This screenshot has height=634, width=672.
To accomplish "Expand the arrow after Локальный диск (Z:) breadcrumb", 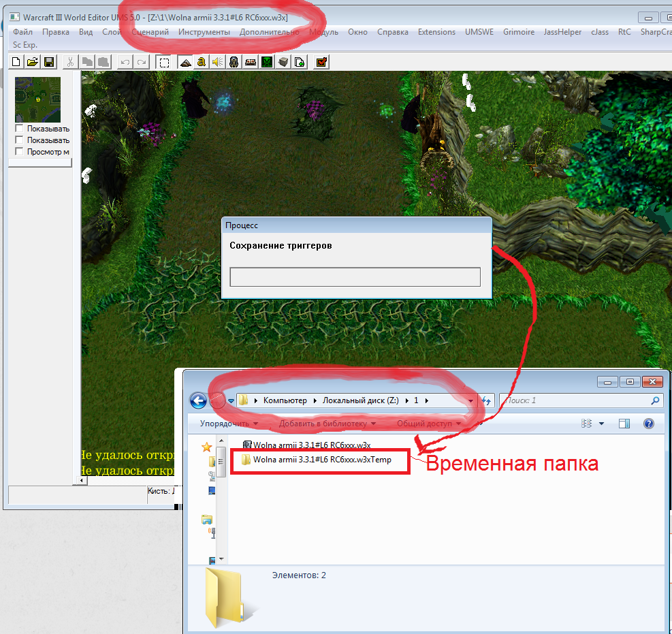I will (406, 401).
